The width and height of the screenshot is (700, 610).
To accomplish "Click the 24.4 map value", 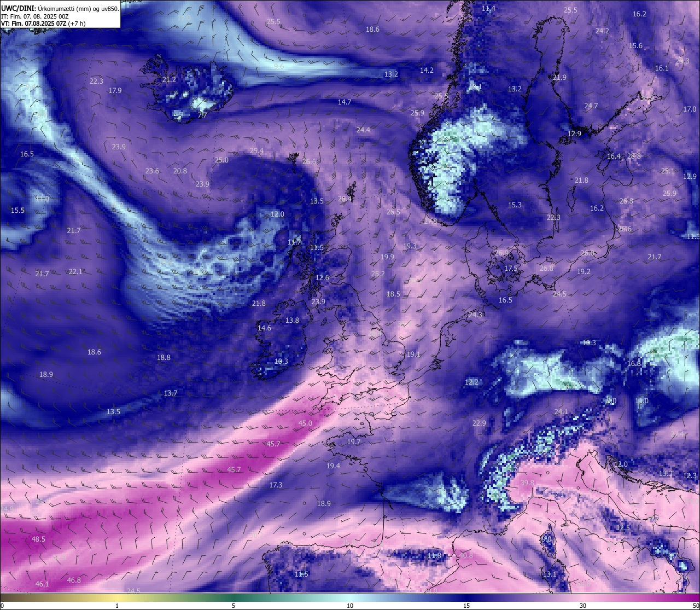I will click(x=363, y=130).
